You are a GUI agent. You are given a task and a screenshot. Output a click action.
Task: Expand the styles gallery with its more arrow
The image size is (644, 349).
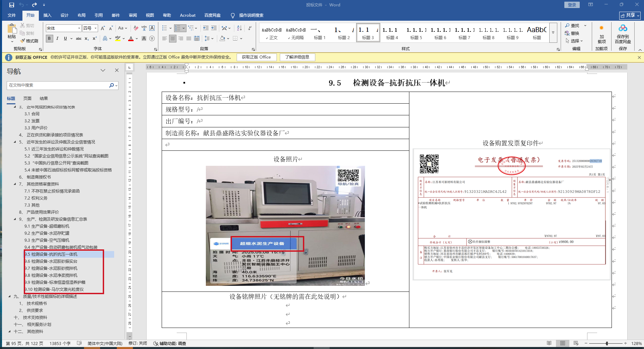click(553, 32)
